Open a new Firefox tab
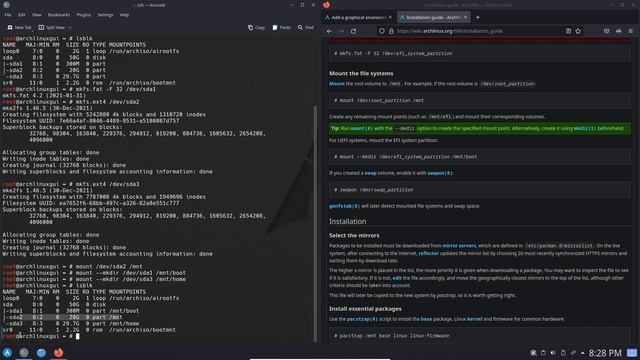Image resolution: width=640 pixels, height=360 pixels. click(x=478, y=18)
